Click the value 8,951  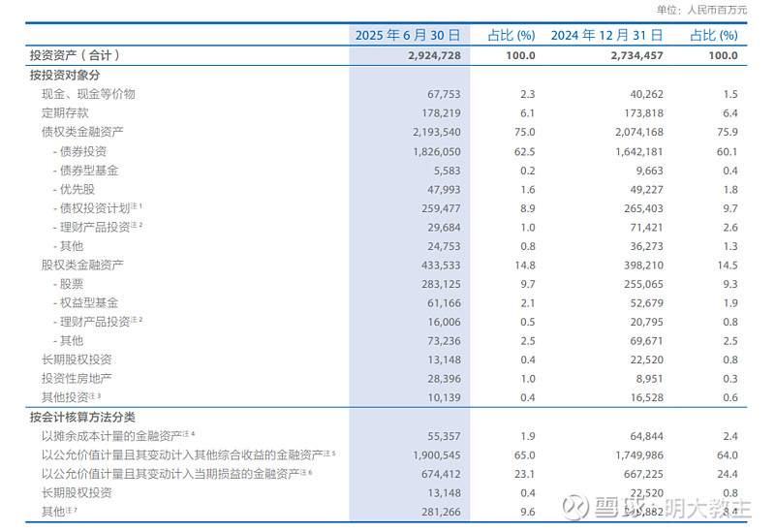click(x=649, y=379)
